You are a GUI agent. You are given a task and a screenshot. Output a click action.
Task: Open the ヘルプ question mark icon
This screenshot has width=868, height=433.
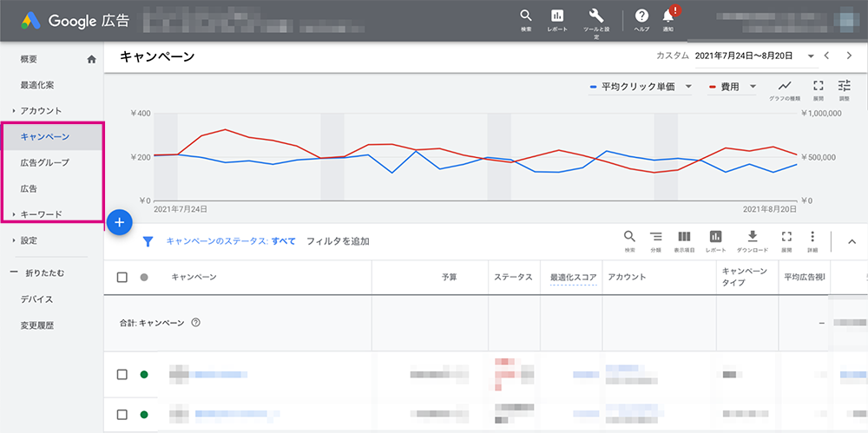coord(641,16)
